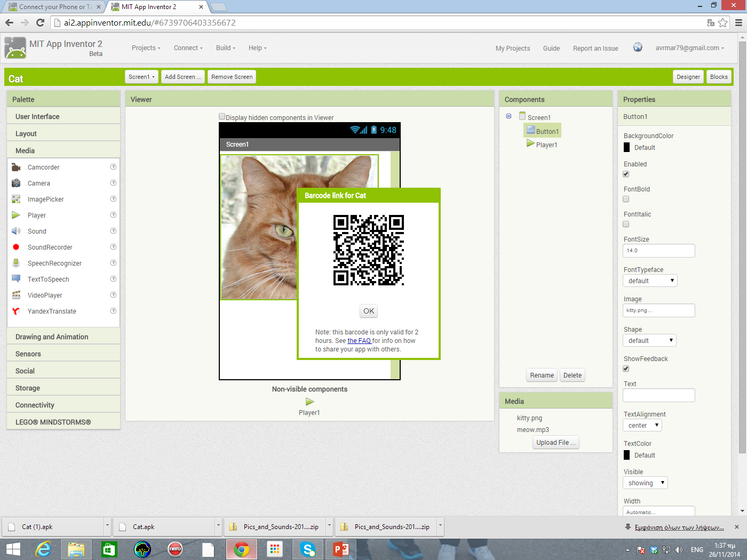Select the SoundRecorder red dot icon

[16, 247]
